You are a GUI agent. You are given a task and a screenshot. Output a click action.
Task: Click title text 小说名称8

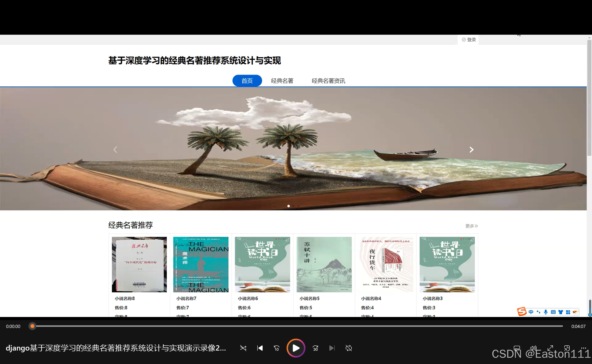click(125, 298)
